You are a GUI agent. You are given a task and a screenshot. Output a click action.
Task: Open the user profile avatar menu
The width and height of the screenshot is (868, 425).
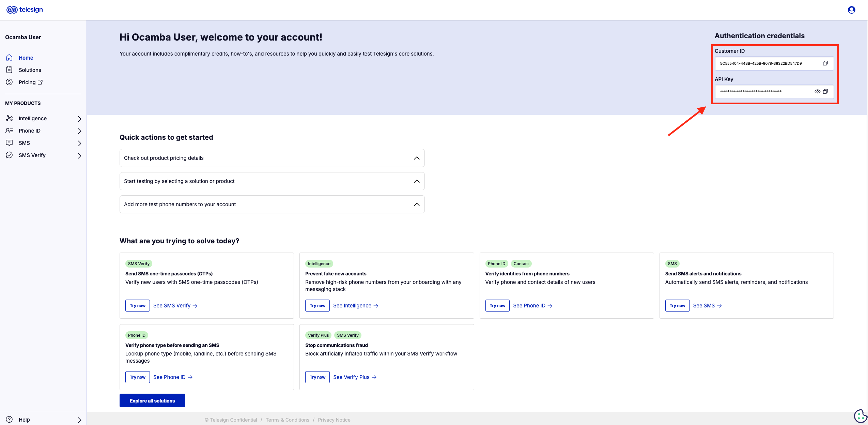pos(851,10)
